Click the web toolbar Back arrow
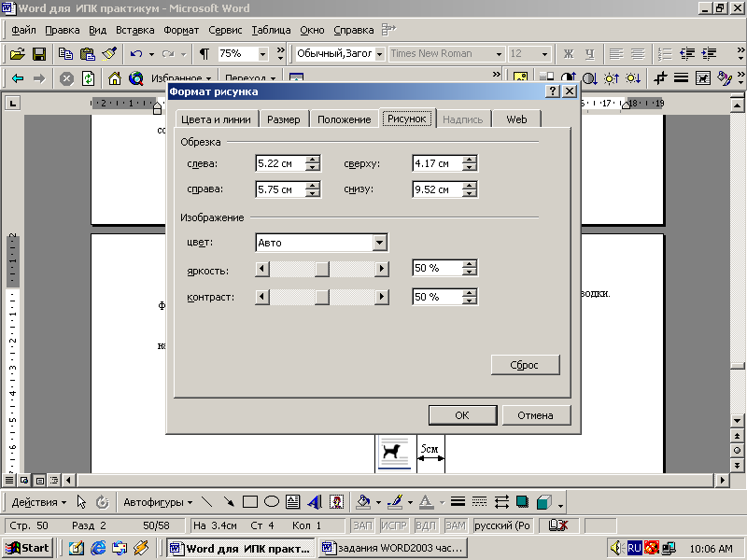This screenshot has height=560, width=747. [18, 78]
